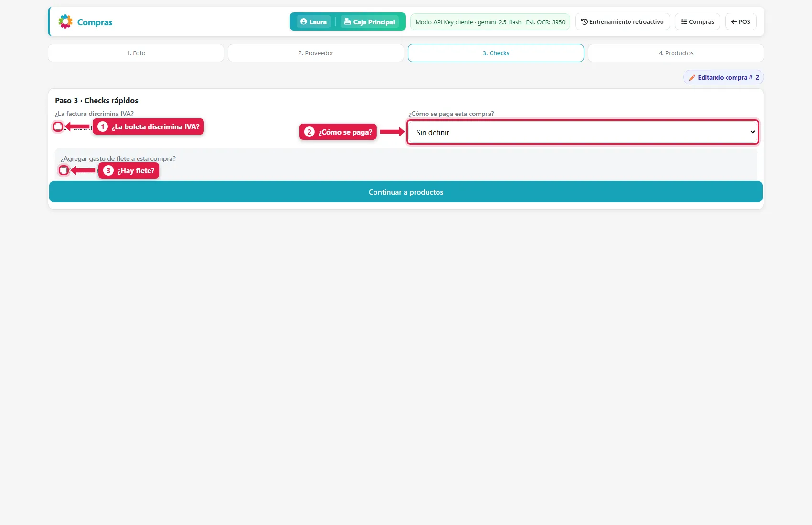Toggle the factura discrimina IVA checkbox
The height and width of the screenshot is (525, 812).
coord(58,127)
